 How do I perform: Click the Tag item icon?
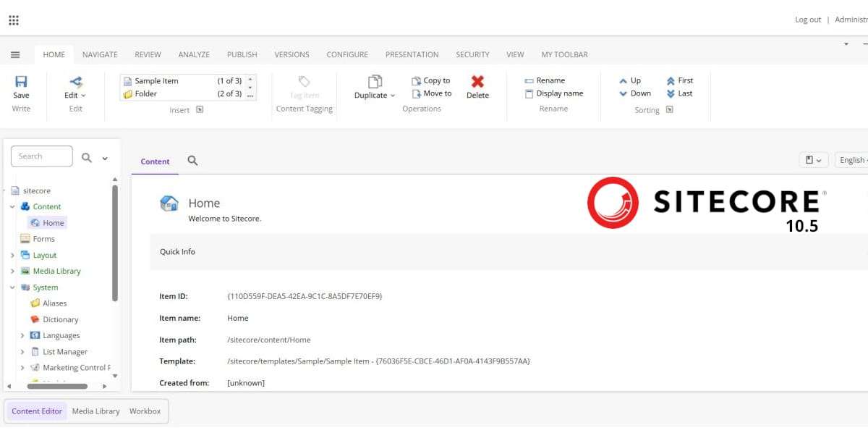[305, 82]
